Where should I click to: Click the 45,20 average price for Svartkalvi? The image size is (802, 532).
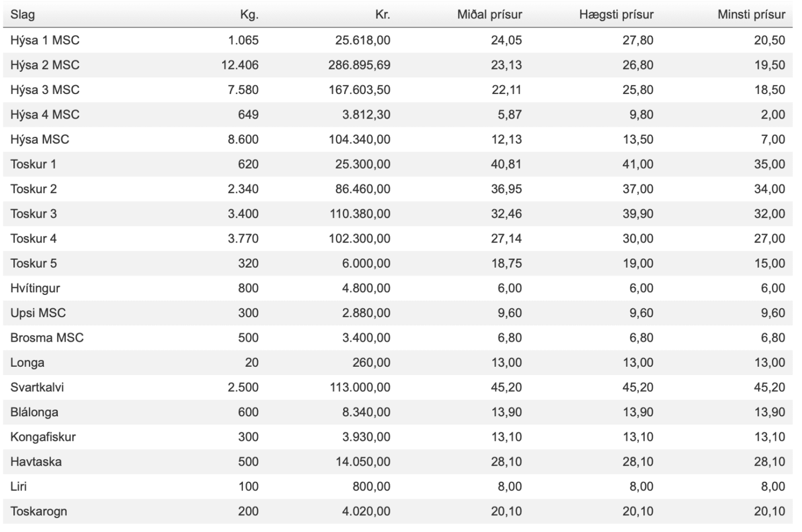(506, 387)
